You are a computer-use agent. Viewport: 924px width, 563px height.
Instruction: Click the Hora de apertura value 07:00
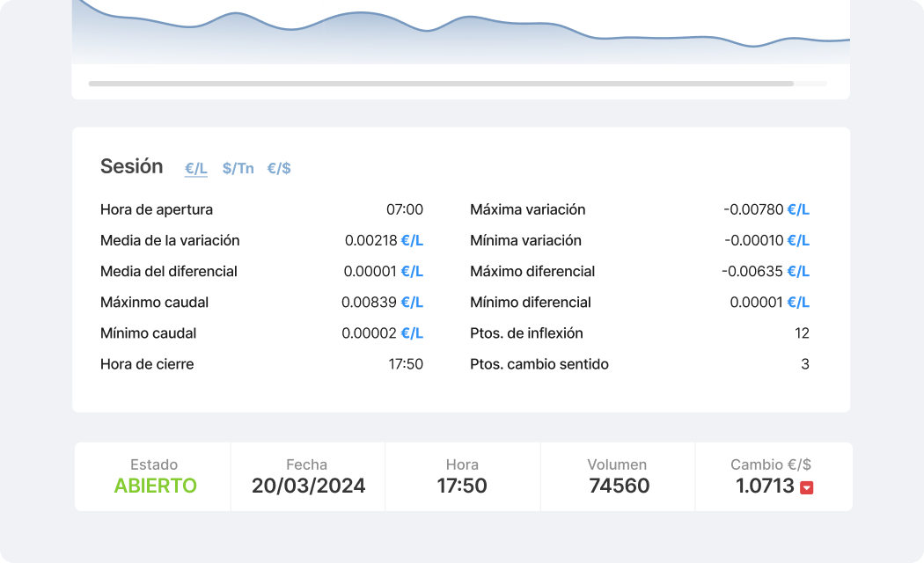pos(405,209)
